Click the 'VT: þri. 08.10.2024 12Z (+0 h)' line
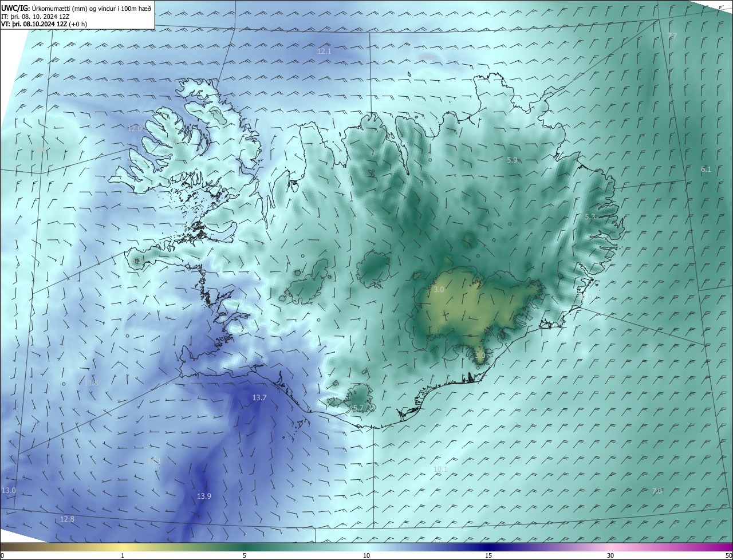This screenshot has height=560, width=733. pyautogui.click(x=43, y=24)
